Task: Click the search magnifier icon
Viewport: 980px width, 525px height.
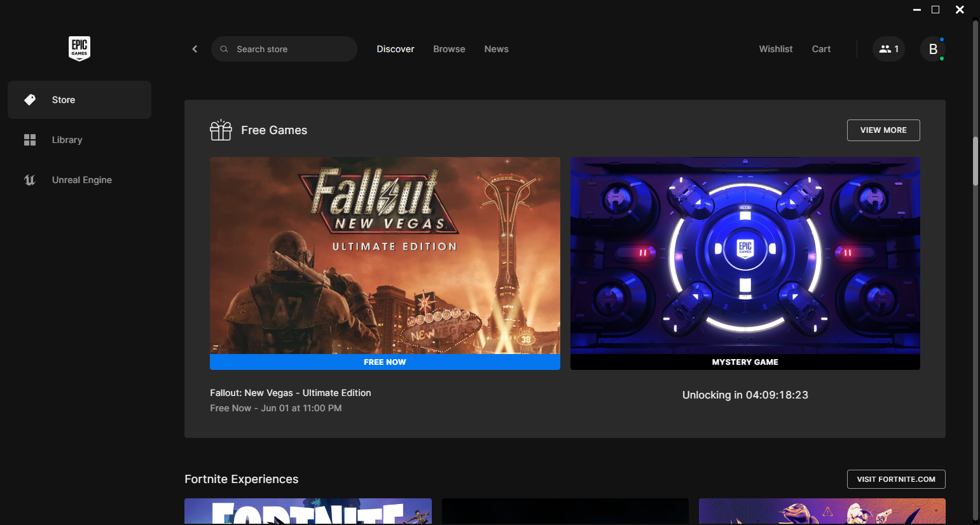Action: pyautogui.click(x=224, y=49)
